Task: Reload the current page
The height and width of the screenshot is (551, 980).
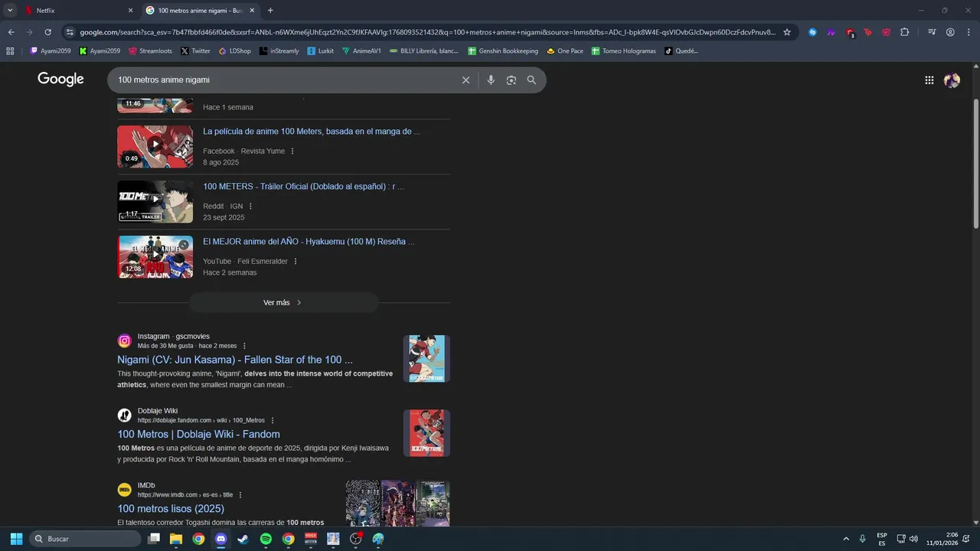Action: point(47,32)
